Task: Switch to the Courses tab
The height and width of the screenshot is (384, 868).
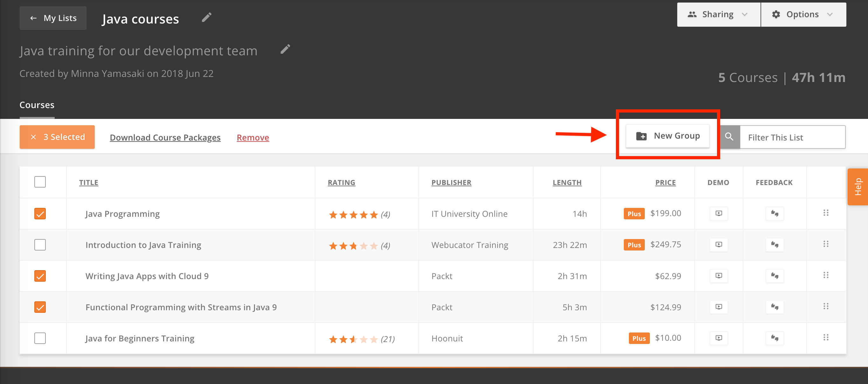Action: click(37, 105)
